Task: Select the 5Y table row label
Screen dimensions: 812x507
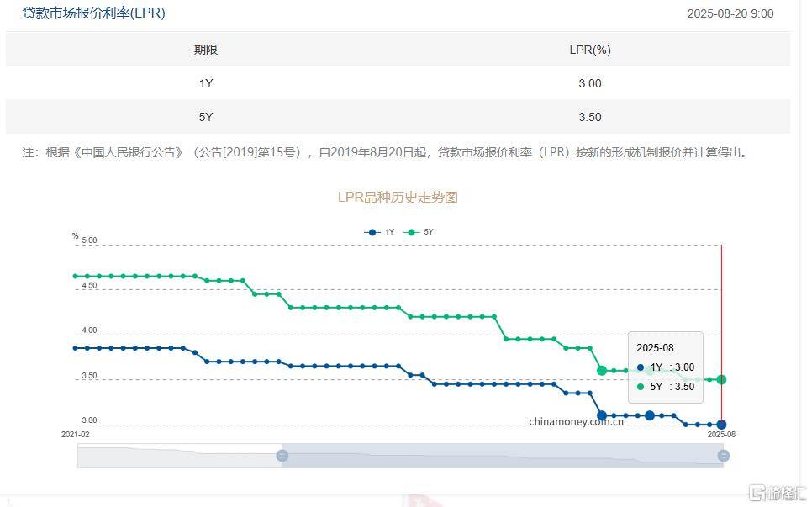Action: [x=206, y=117]
